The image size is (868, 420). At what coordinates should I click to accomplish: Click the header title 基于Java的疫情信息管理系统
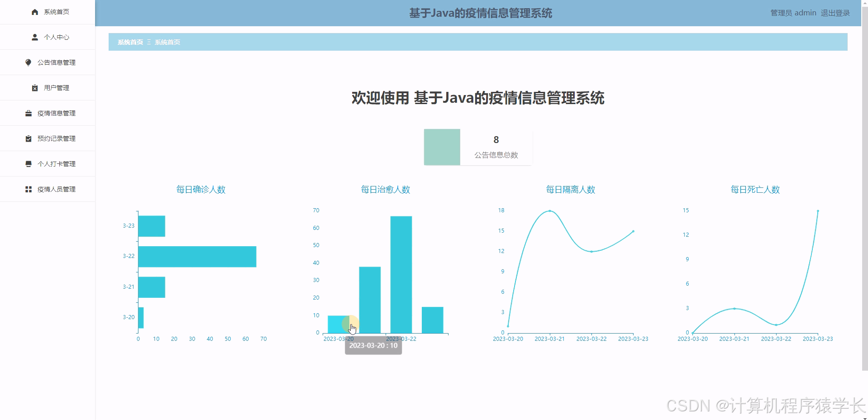[481, 13]
